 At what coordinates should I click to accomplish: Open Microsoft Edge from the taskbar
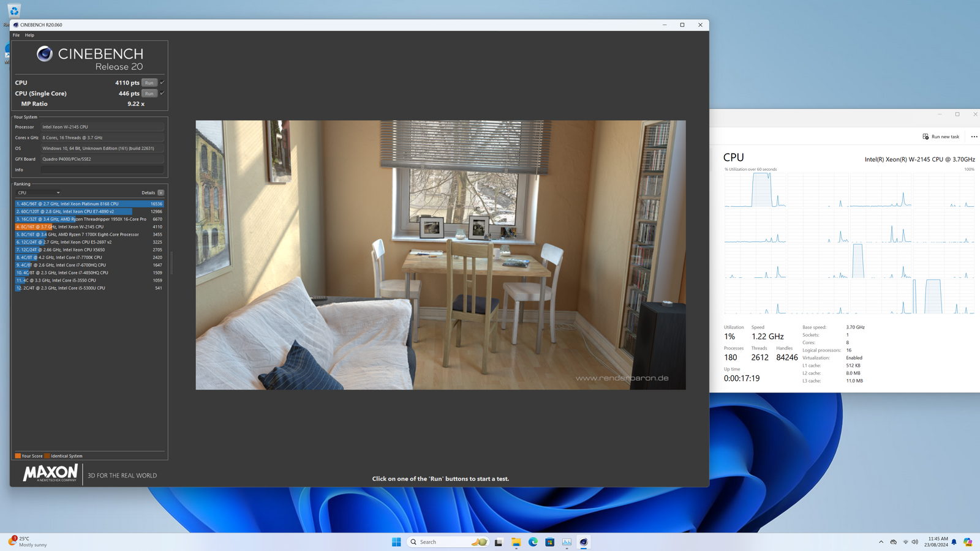(533, 542)
